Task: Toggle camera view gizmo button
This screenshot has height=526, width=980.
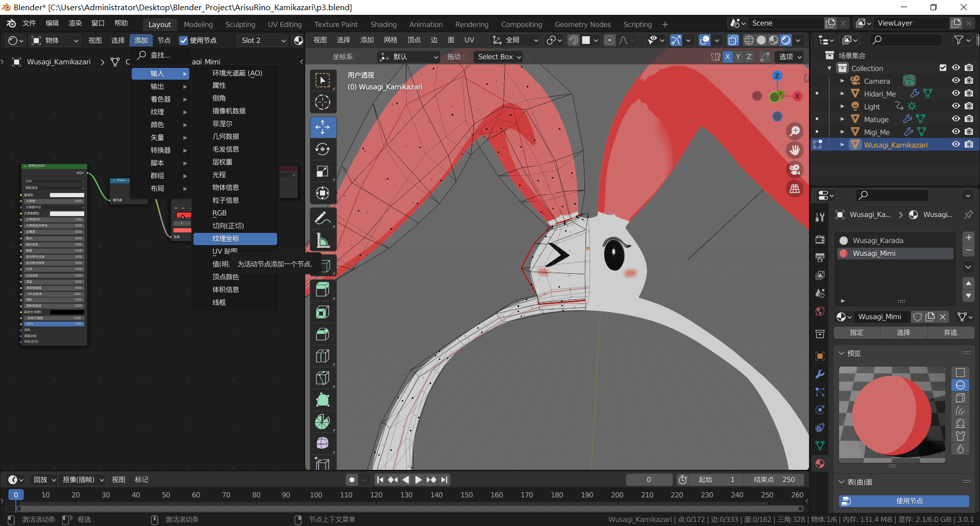Action: (795, 170)
